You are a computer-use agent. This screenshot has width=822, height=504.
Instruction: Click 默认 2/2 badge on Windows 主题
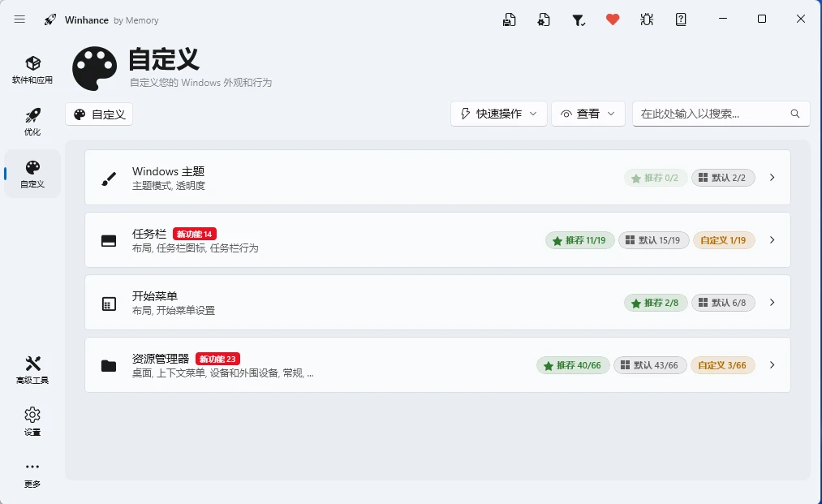(x=724, y=178)
